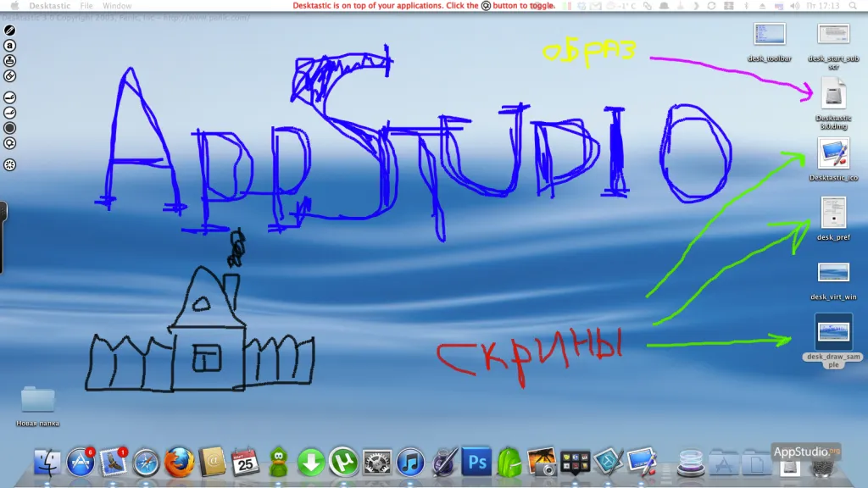Open System Preferences from the Dock
The image size is (868, 488).
pos(377,462)
